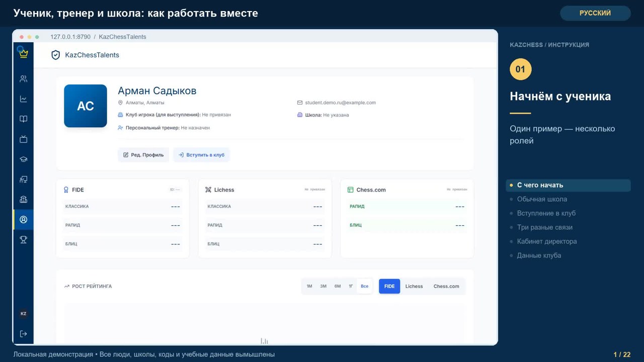Image resolution: width=644 pixels, height=362 pixels.
Task: Click the browser address bar URL
Action: [98, 37]
